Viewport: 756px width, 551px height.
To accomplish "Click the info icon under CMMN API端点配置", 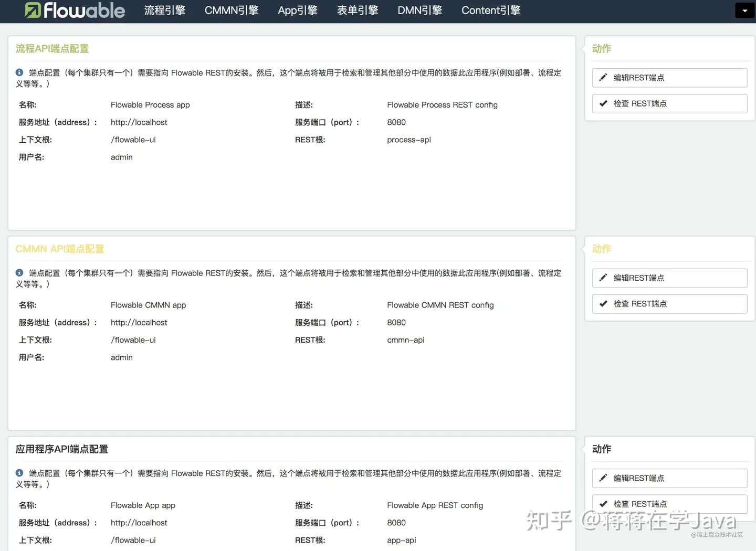I will (19, 272).
